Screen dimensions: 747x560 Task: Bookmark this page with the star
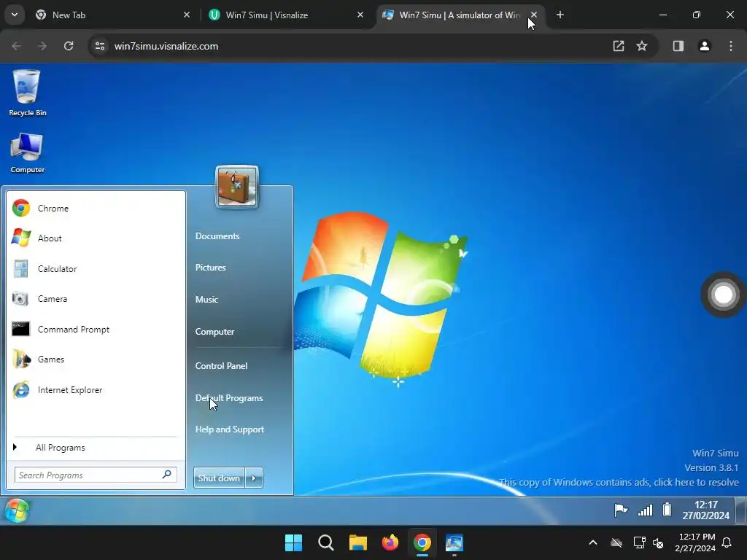click(x=642, y=46)
